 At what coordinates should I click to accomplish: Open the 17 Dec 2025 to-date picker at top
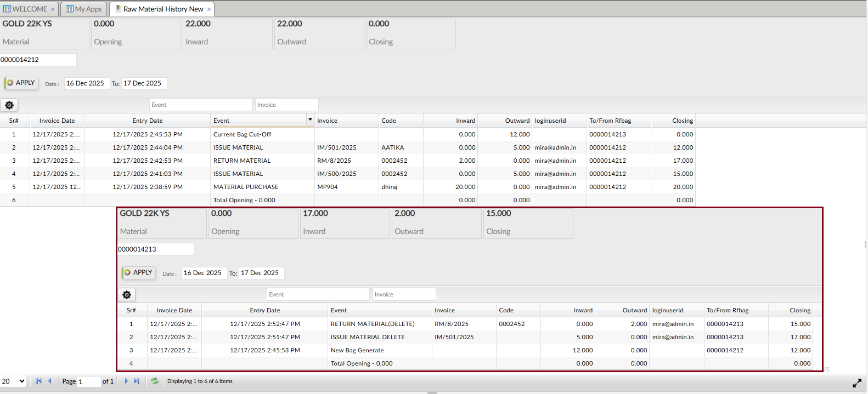click(x=144, y=83)
